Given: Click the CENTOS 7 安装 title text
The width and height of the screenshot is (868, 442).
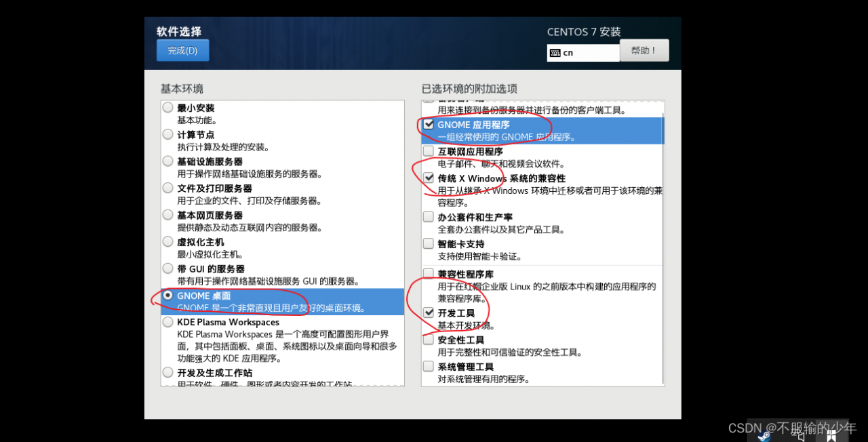Looking at the screenshot, I should point(584,32).
